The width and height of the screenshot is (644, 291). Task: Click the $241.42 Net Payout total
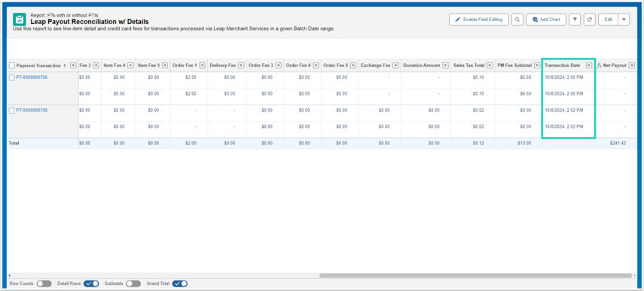coord(618,144)
